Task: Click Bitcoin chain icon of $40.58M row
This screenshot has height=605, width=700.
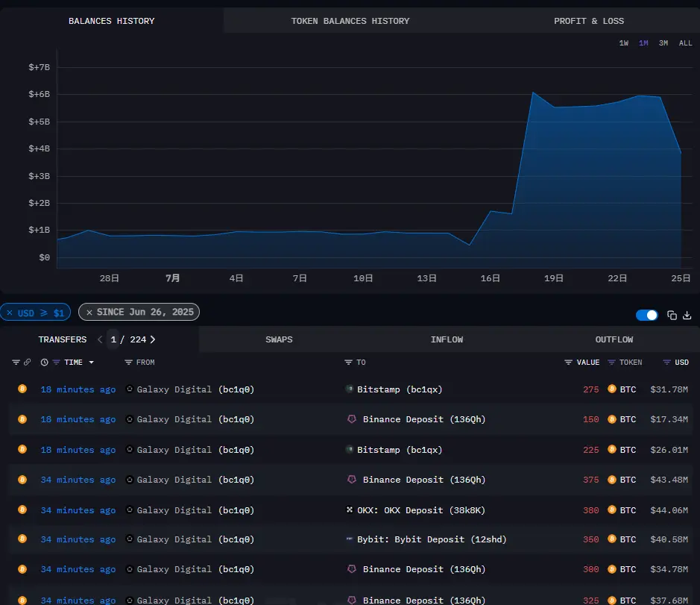Action: tap(22, 539)
